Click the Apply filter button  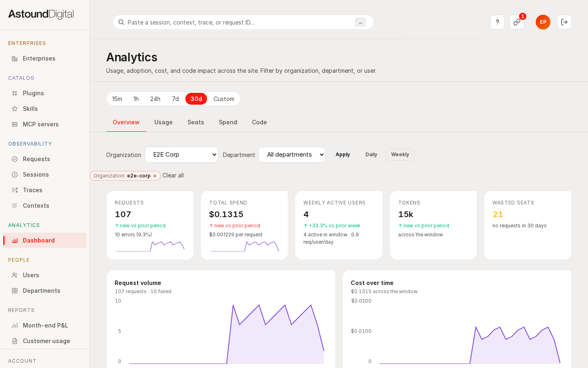click(343, 155)
